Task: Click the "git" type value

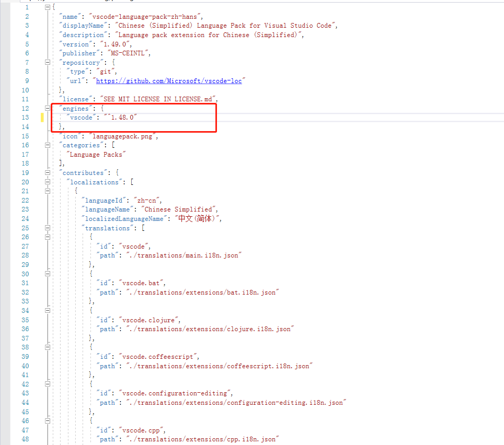Action: click(x=106, y=72)
